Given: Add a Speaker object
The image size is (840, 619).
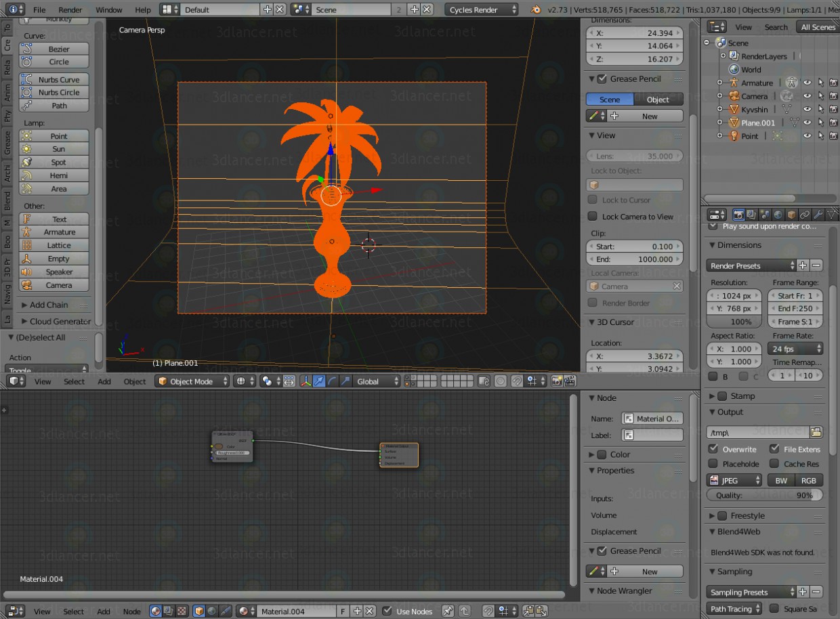Looking at the screenshot, I should click(54, 272).
